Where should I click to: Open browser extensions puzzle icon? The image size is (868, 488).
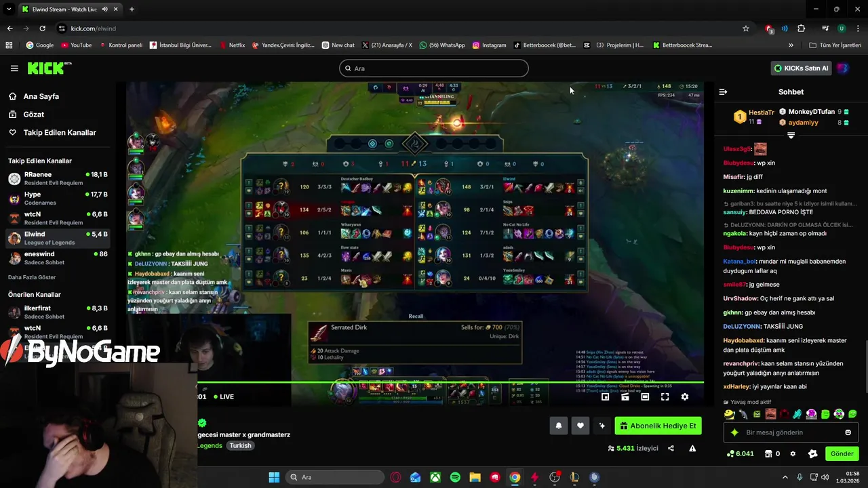802,28
